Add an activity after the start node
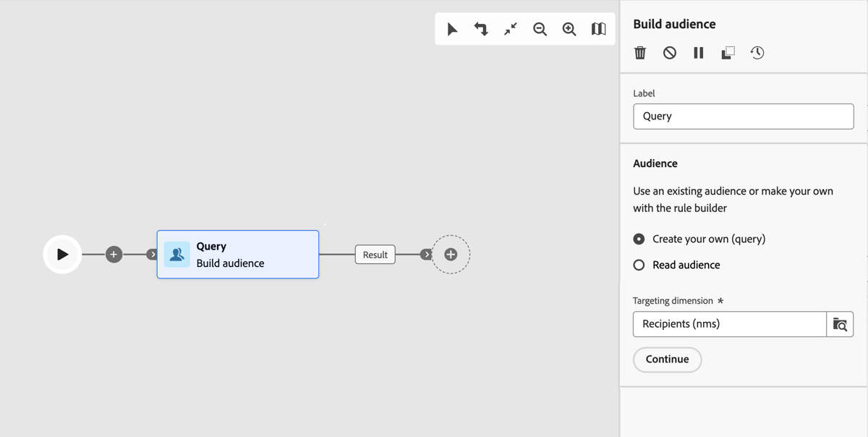Viewport: 868px width, 437px height. (114, 254)
